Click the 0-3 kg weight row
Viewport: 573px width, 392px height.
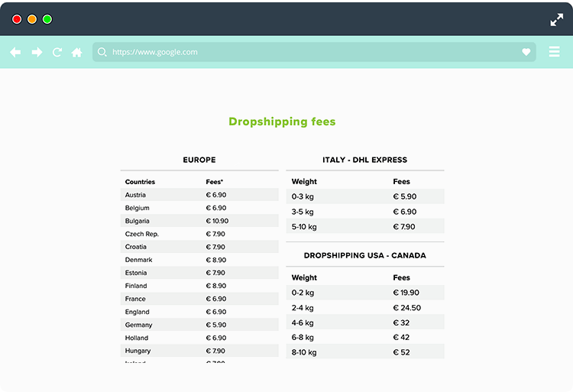pos(364,196)
